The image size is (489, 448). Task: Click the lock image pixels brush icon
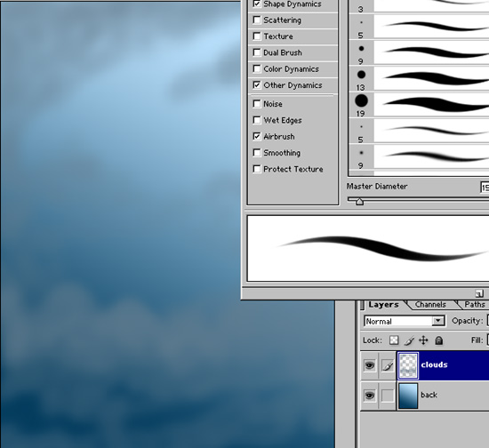409,340
